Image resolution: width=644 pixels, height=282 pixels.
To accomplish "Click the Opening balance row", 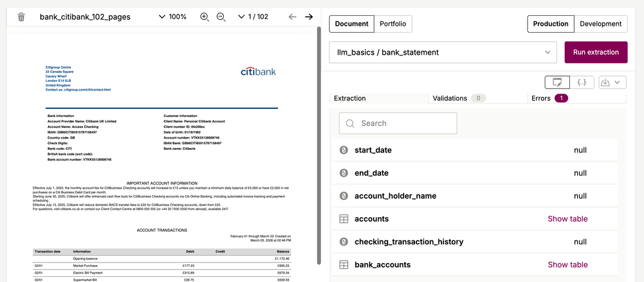I will (162, 259).
